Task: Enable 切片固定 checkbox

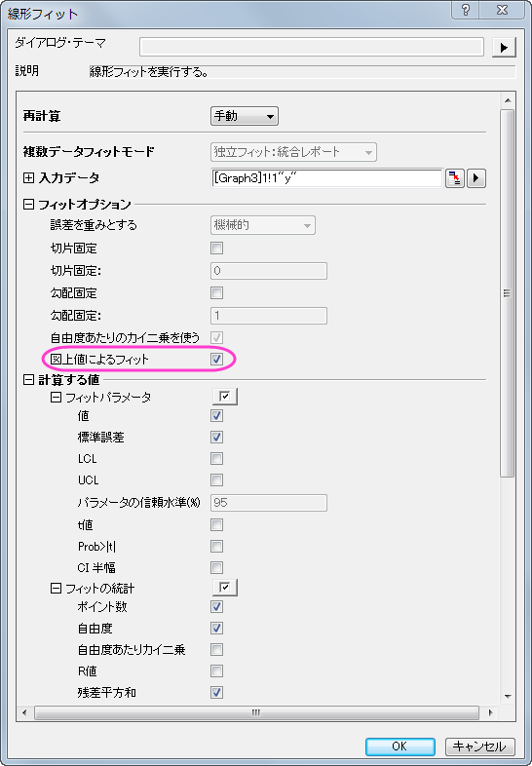Action: point(217,249)
